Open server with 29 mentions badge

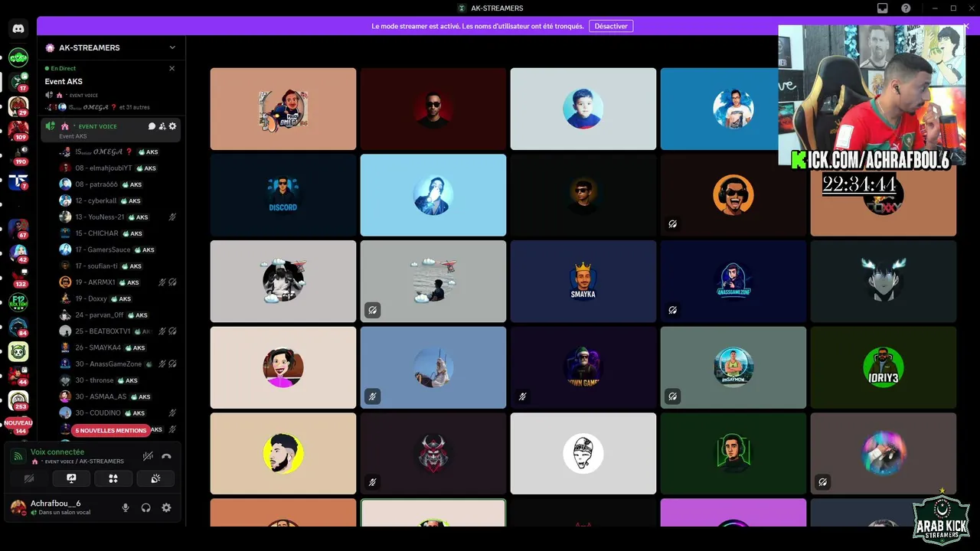[18, 106]
